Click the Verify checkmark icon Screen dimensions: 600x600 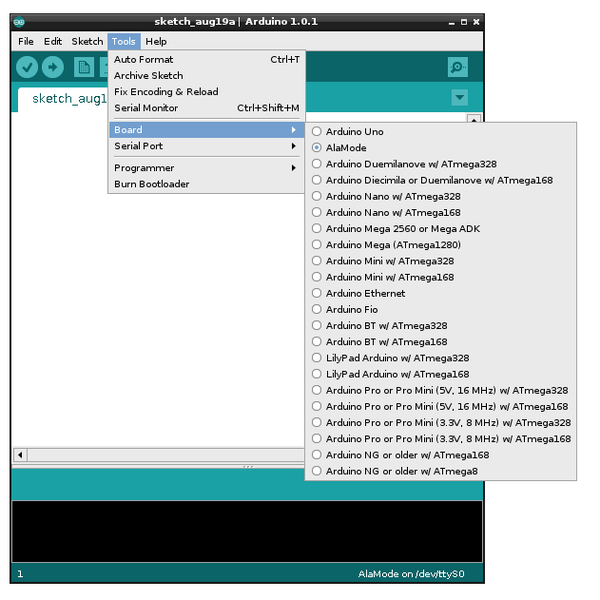click(x=27, y=67)
